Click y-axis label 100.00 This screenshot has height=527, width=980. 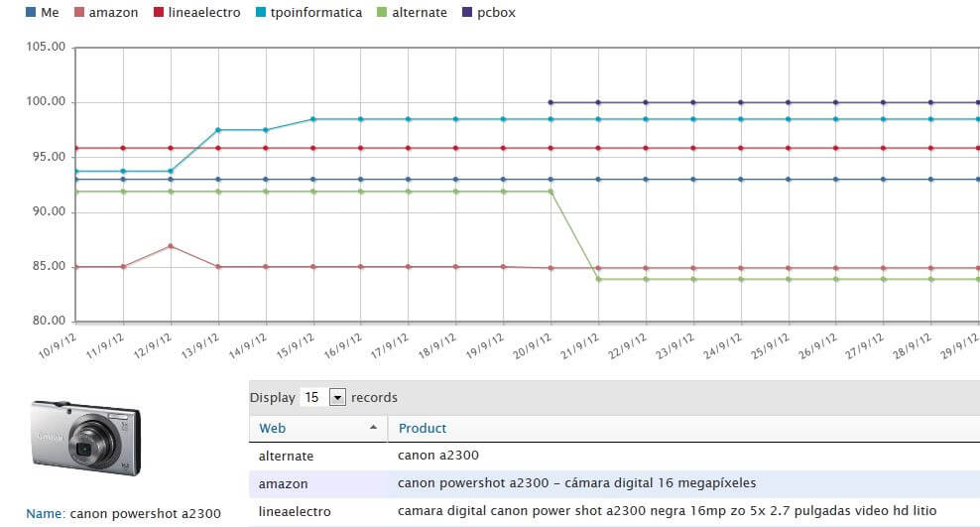click(x=46, y=101)
